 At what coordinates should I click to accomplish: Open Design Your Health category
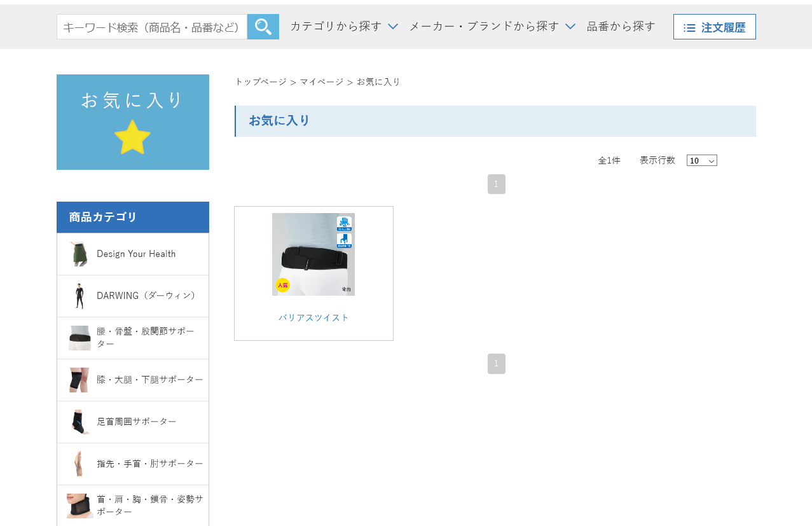click(x=133, y=254)
